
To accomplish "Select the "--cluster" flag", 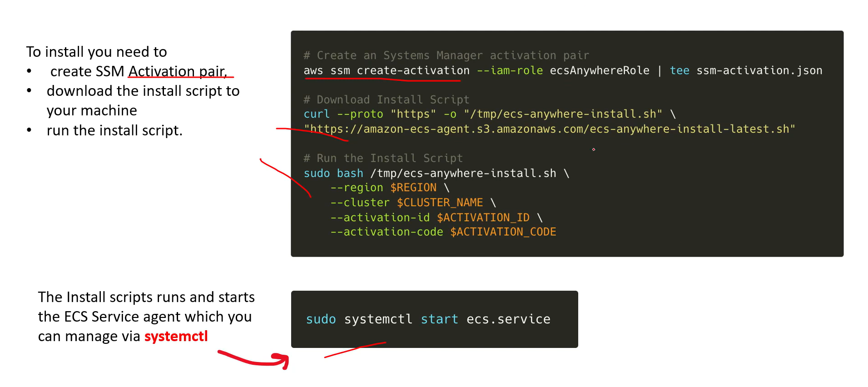I will click(x=360, y=203).
